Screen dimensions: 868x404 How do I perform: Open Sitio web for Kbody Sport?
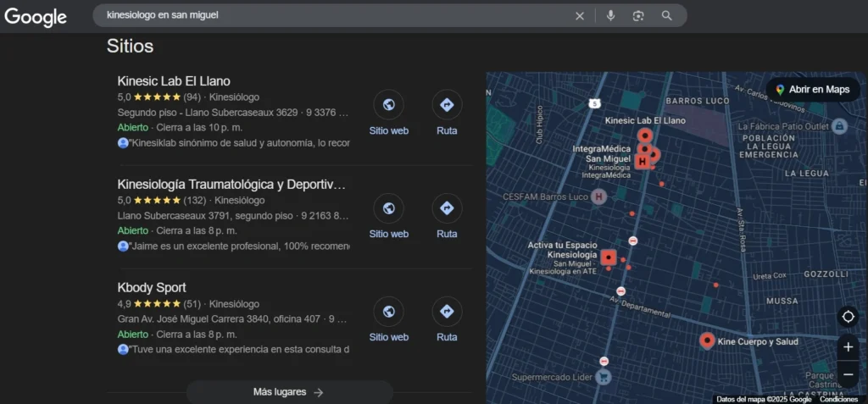pyautogui.click(x=388, y=319)
